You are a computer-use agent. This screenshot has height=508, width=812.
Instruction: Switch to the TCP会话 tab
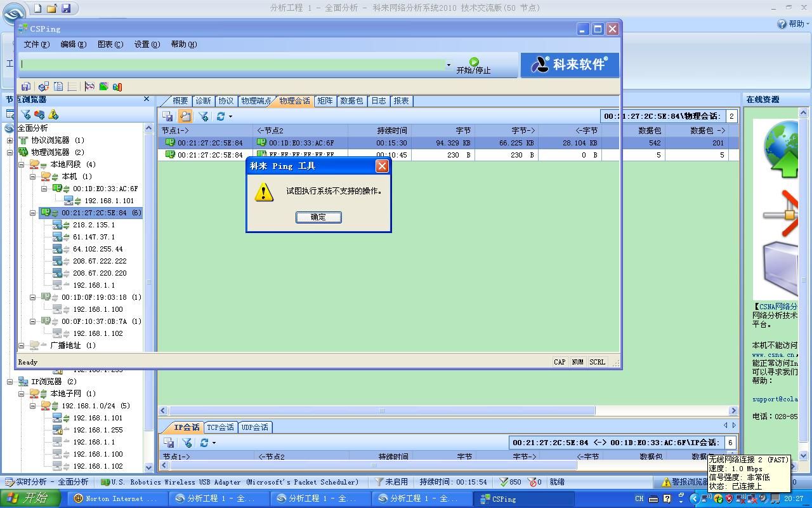click(221, 427)
